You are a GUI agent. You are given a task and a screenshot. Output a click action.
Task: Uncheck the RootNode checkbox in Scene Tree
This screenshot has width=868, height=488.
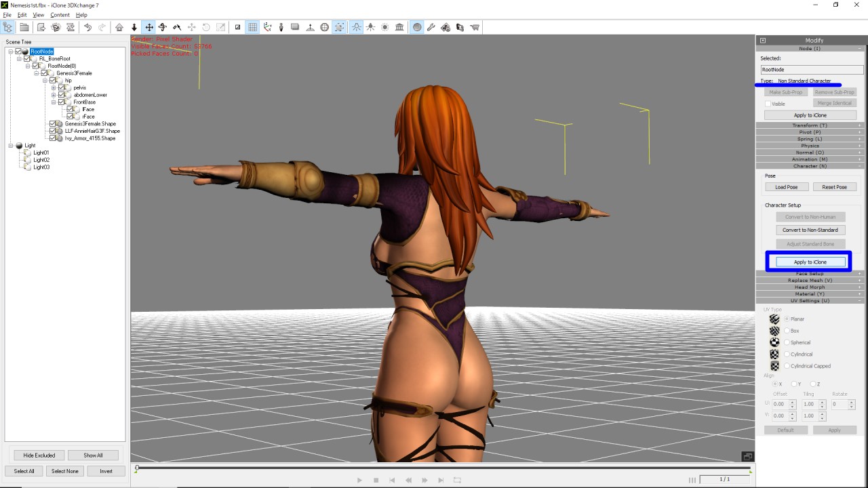[x=19, y=52]
